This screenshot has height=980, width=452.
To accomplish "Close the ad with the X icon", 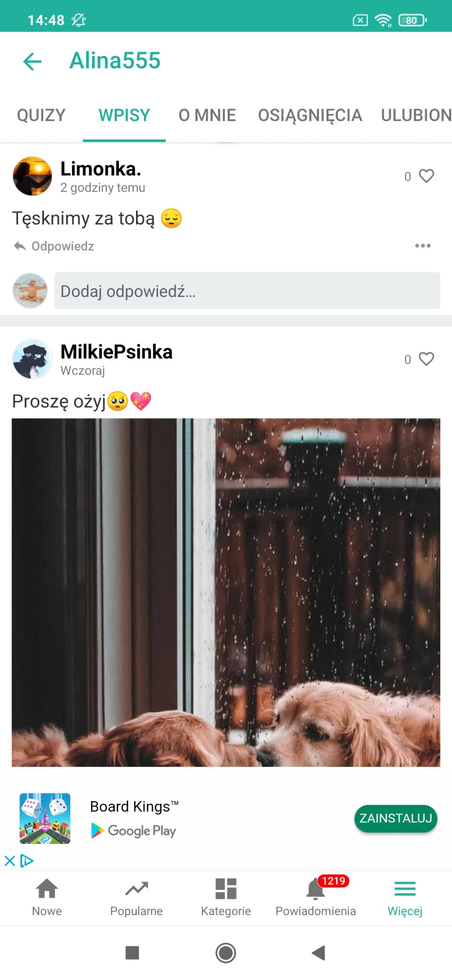I will tap(10, 860).
